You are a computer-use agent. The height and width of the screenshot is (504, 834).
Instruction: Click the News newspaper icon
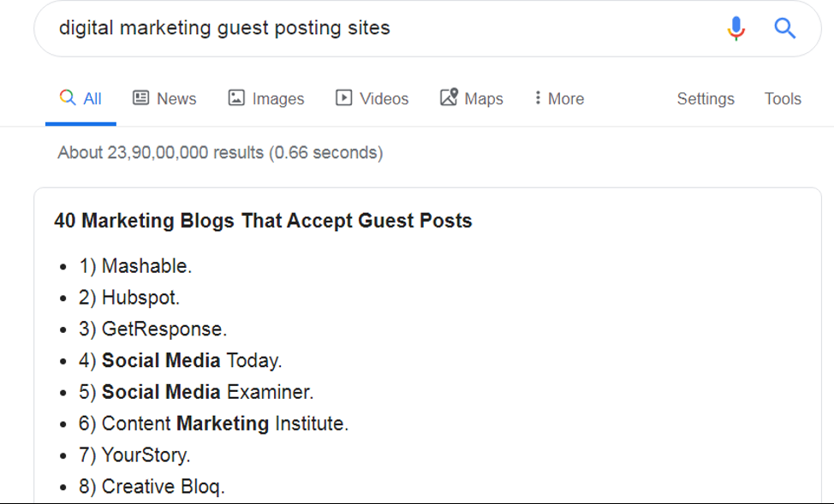[140, 98]
